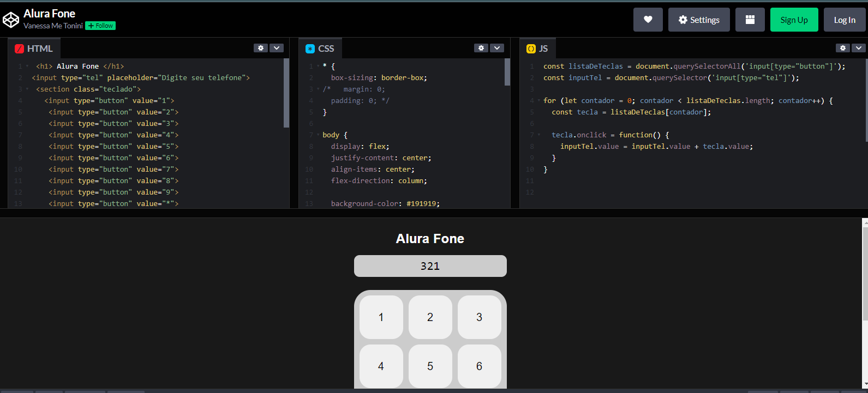Click the 'tecla.onclick = function()' JS line

click(x=610, y=135)
